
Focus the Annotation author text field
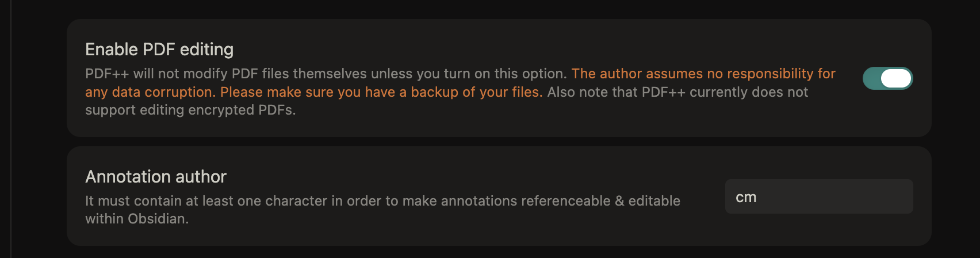click(x=818, y=197)
